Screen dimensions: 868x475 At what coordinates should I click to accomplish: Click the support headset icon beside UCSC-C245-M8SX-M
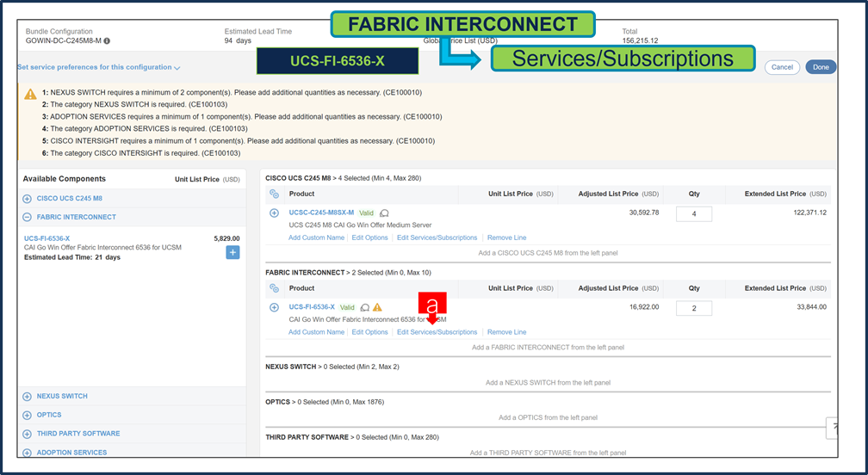point(384,213)
